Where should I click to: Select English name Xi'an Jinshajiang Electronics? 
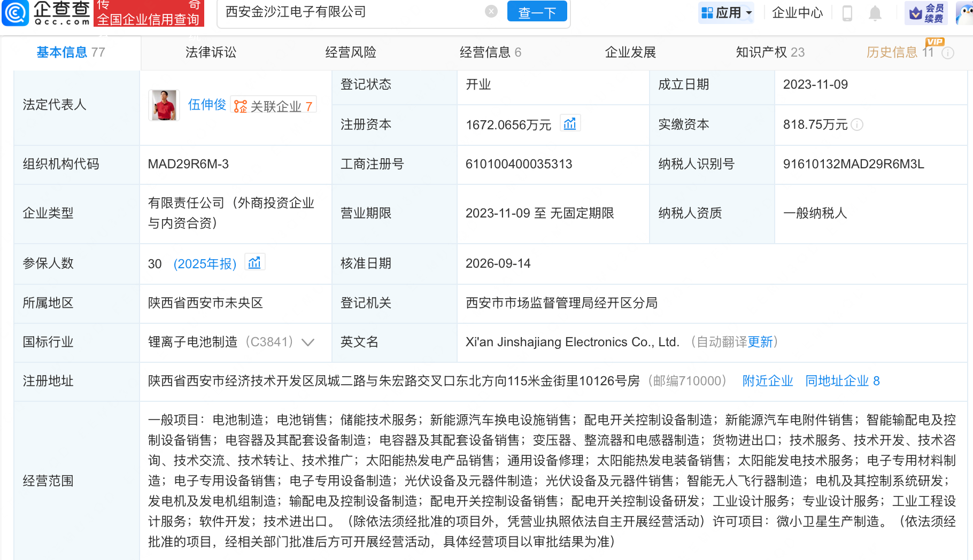[572, 342]
